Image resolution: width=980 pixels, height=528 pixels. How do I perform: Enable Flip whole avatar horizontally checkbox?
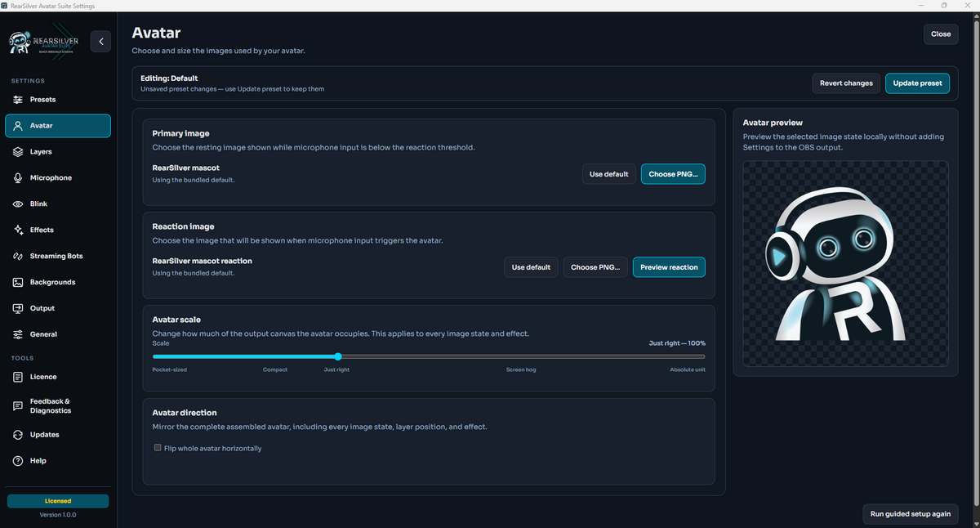coord(158,448)
